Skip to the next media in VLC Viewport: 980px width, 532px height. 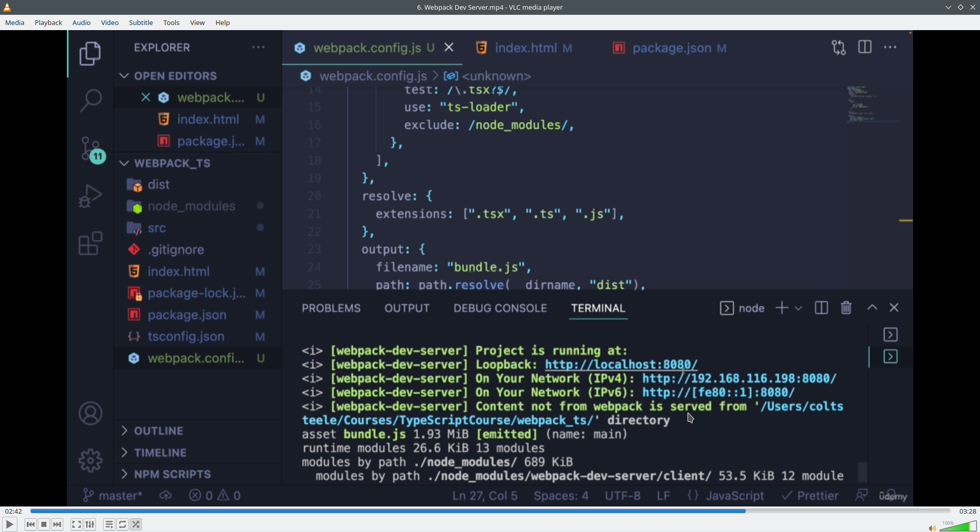click(57, 524)
